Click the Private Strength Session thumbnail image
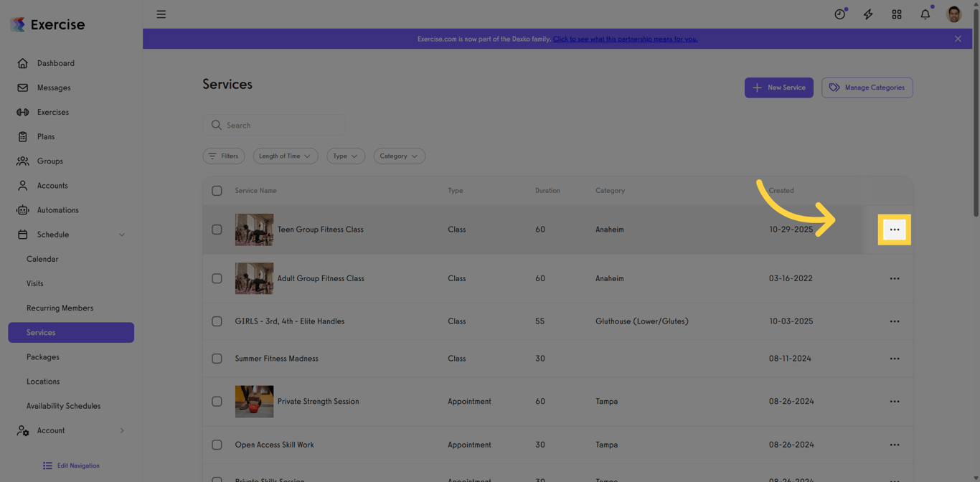Screen dimensions: 980x482 pos(254,402)
